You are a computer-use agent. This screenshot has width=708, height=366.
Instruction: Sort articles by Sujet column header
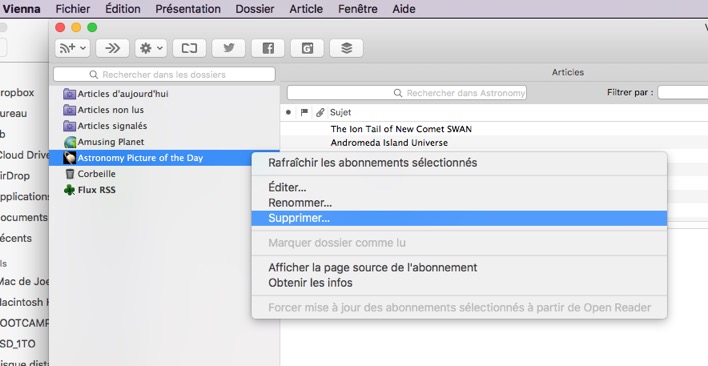tap(340, 112)
